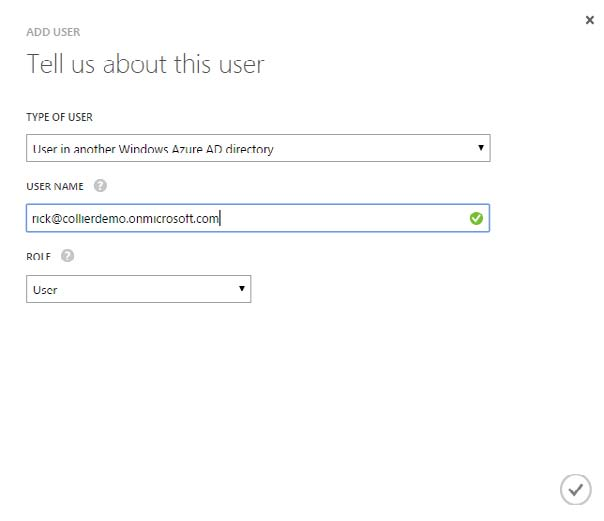
Task: Click the ROLE label
Action: pos(38,256)
